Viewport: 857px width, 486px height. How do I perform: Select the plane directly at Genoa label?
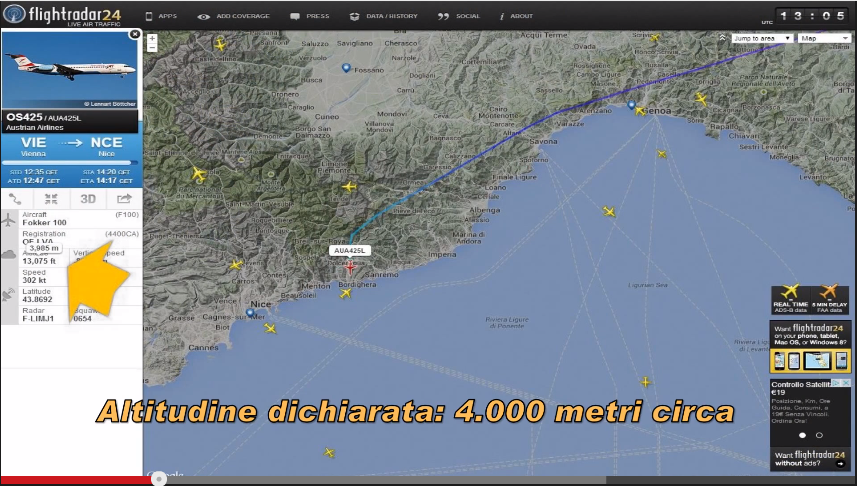tap(639, 111)
